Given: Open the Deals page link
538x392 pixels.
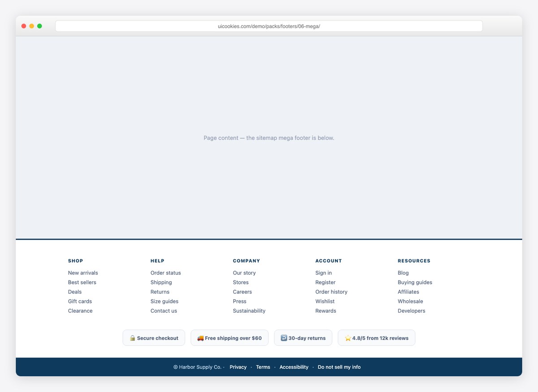Looking at the screenshot, I should click(75, 292).
